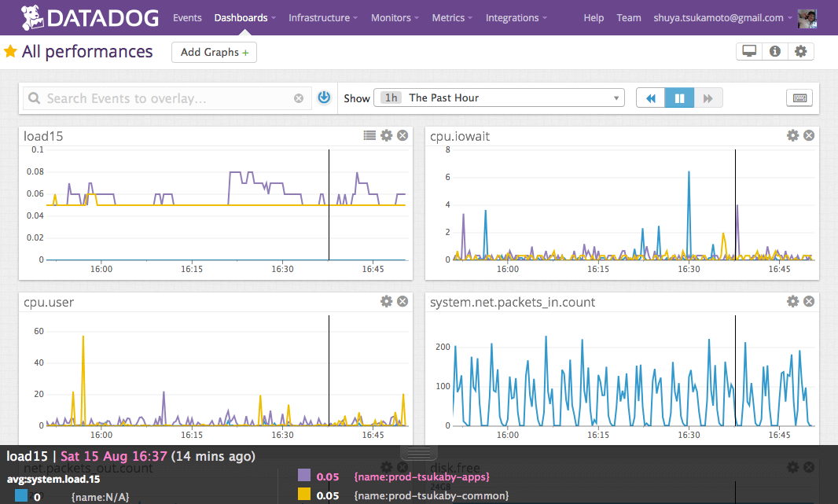Image resolution: width=838 pixels, height=504 pixels.
Task: Open the Infrastructure menu
Action: 322,17
